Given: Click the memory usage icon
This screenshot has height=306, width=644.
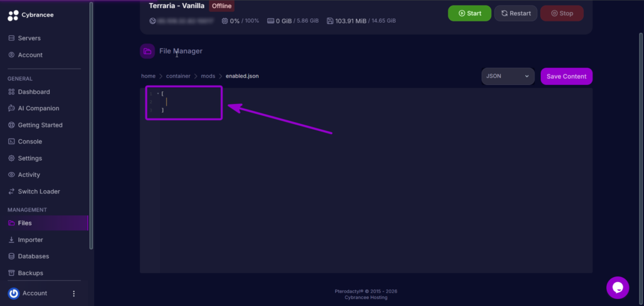Looking at the screenshot, I should (x=270, y=21).
